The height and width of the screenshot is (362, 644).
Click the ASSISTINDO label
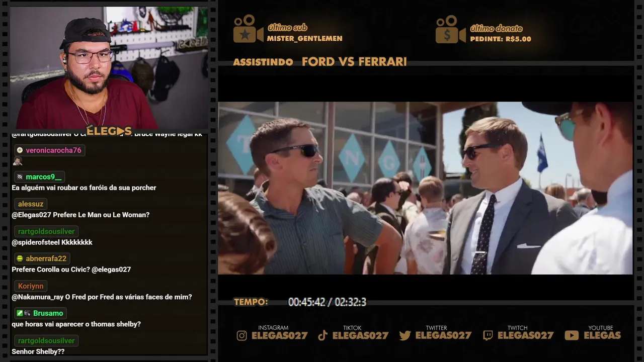[263, 62]
